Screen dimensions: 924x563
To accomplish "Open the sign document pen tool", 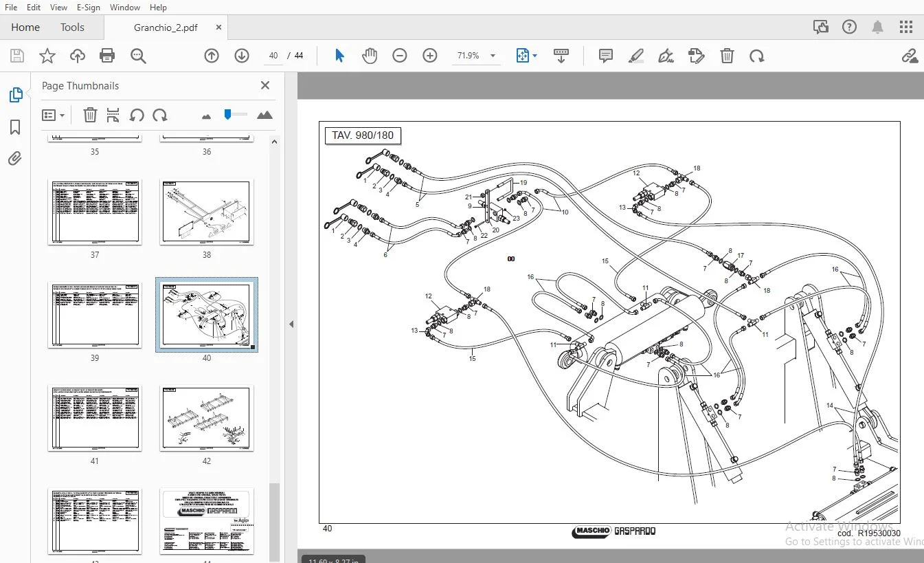I will (x=666, y=56).
